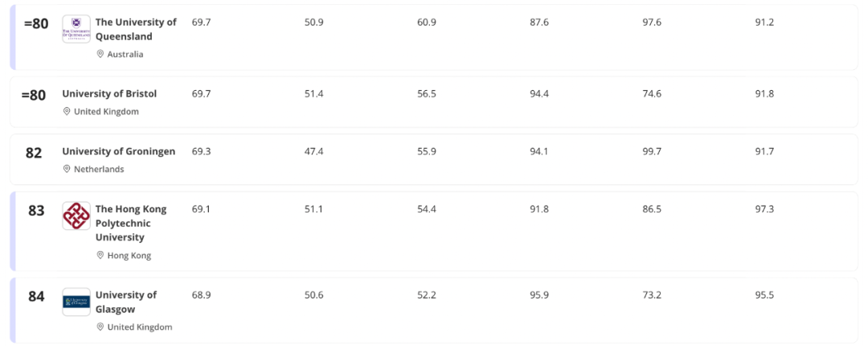
Task: Click Hong Kong Polytechnic's 97.3 score
Action: [x=764, y=209]
